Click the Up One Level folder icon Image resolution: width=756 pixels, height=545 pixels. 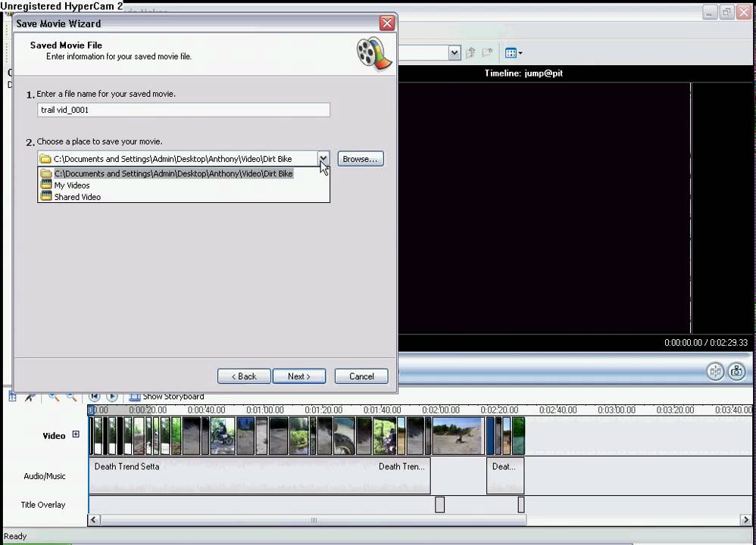tap(470, 52)
